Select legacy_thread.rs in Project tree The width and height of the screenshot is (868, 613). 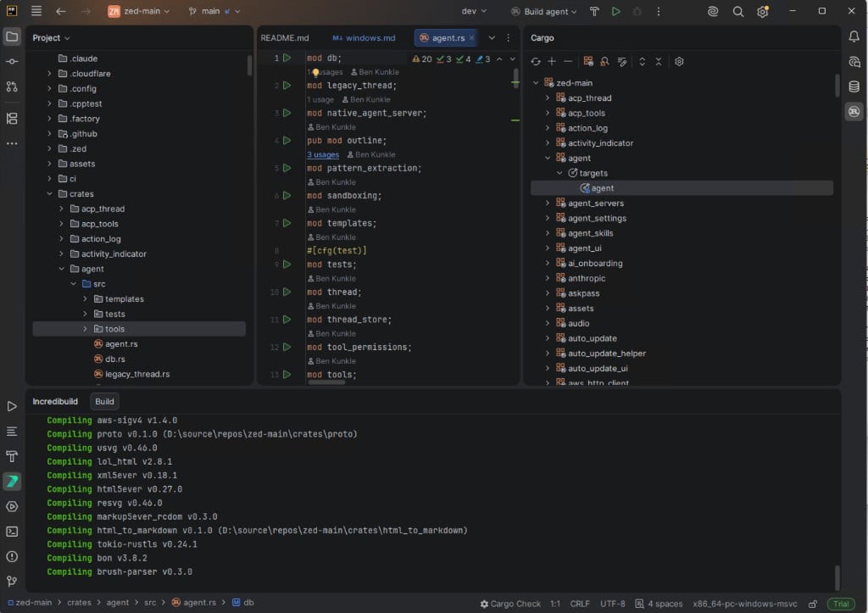(x=136, y=375)
